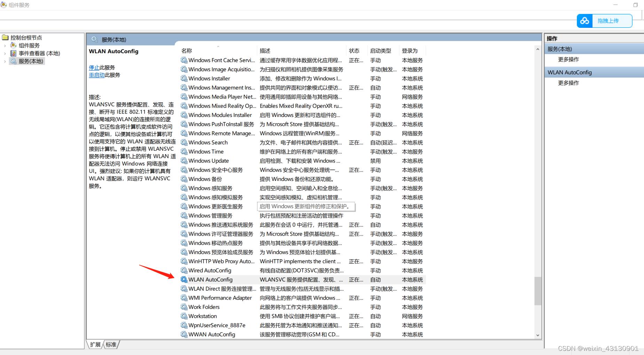The height and width of the screenshot is (355, 644).
Task: Click the 组件服务 title bar app icon
Action: point(4,5)
